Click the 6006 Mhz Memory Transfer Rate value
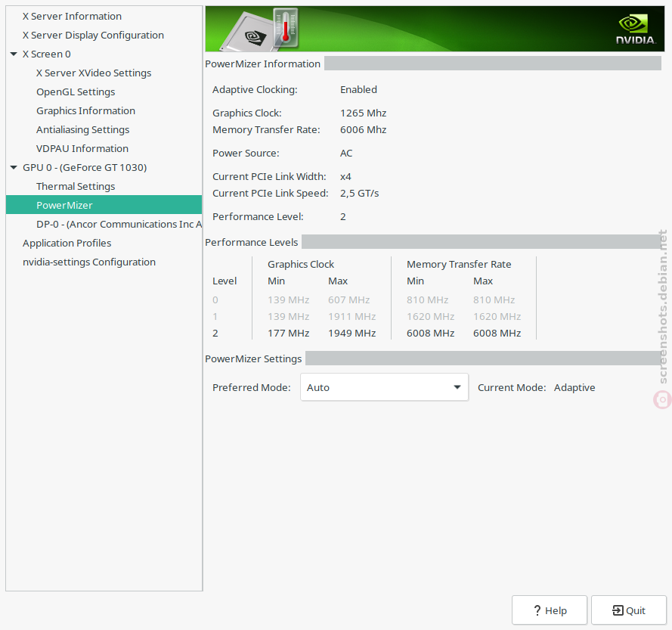 tap(364, 129)
